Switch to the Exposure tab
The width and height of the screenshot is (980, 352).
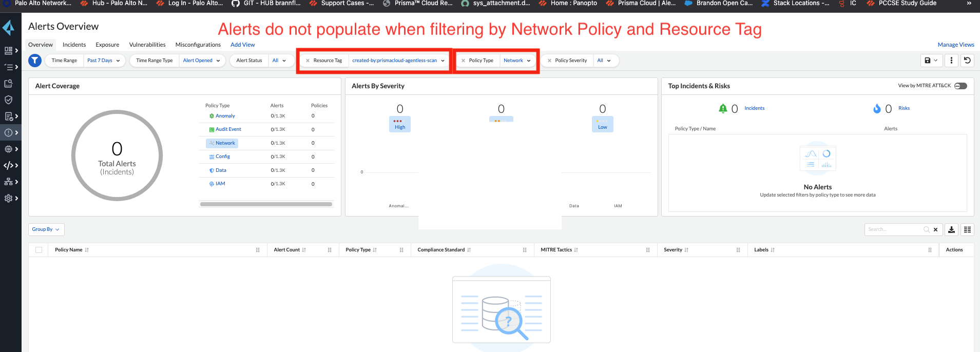pyautogui.click(x=107, y=45)
